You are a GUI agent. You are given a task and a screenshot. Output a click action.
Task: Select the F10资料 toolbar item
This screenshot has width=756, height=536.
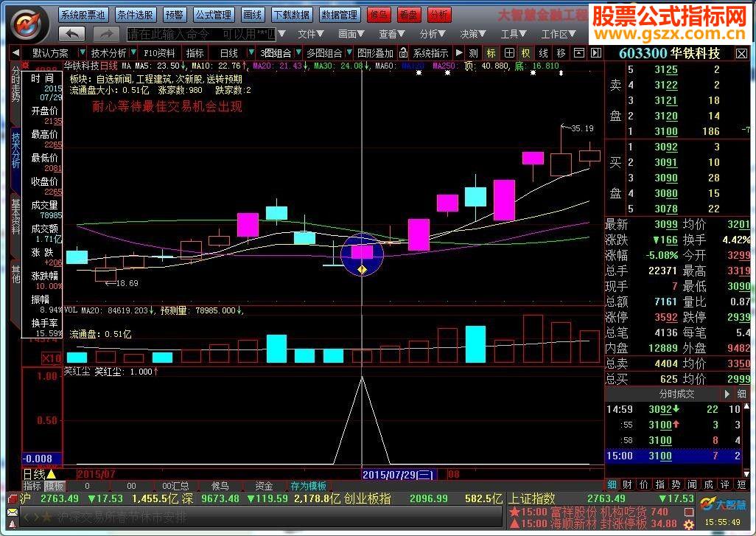159,52
